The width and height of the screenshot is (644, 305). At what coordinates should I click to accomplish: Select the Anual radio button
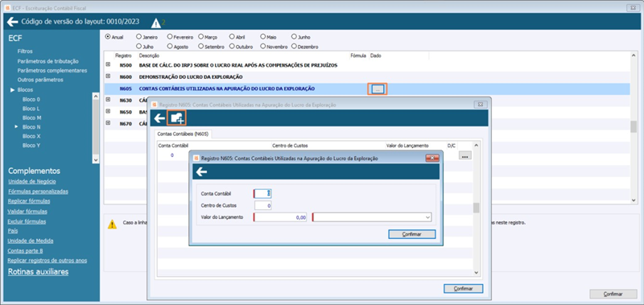click(108, 36)
